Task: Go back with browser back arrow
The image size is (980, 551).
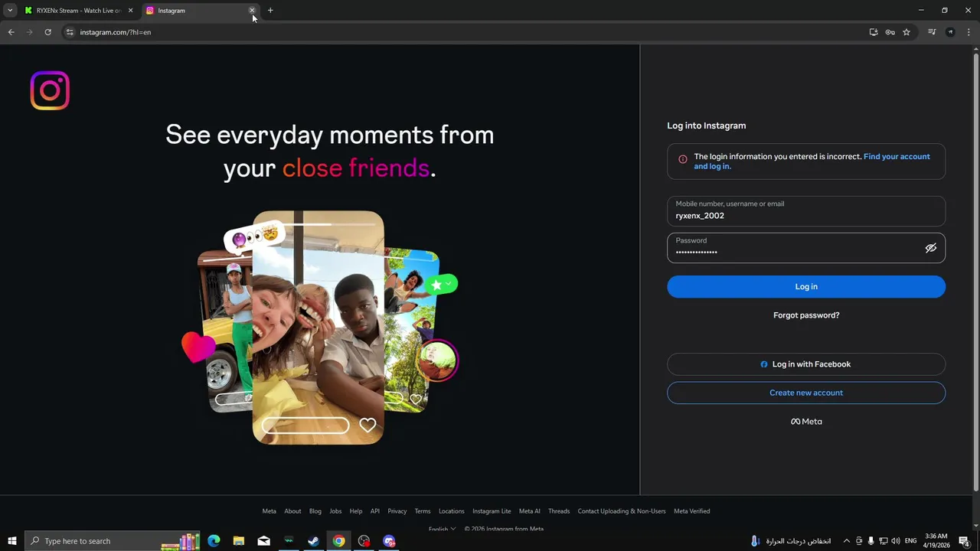Action: click(11, 32)
